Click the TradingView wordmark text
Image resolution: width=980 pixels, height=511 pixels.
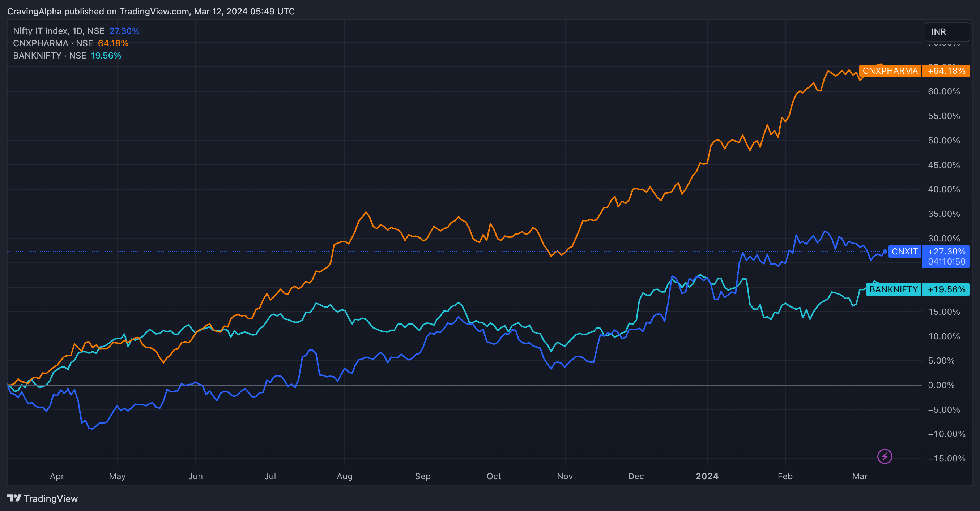tap(51, 498)
